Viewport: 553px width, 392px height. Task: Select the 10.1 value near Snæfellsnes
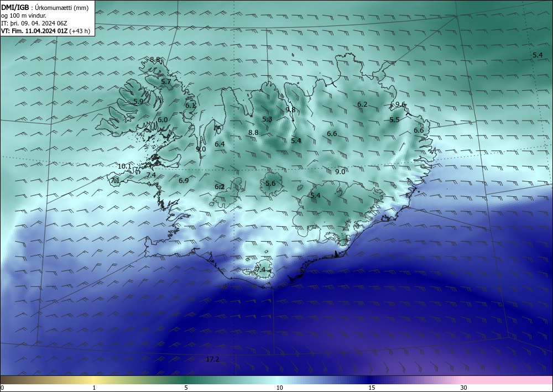coord(124,166)
